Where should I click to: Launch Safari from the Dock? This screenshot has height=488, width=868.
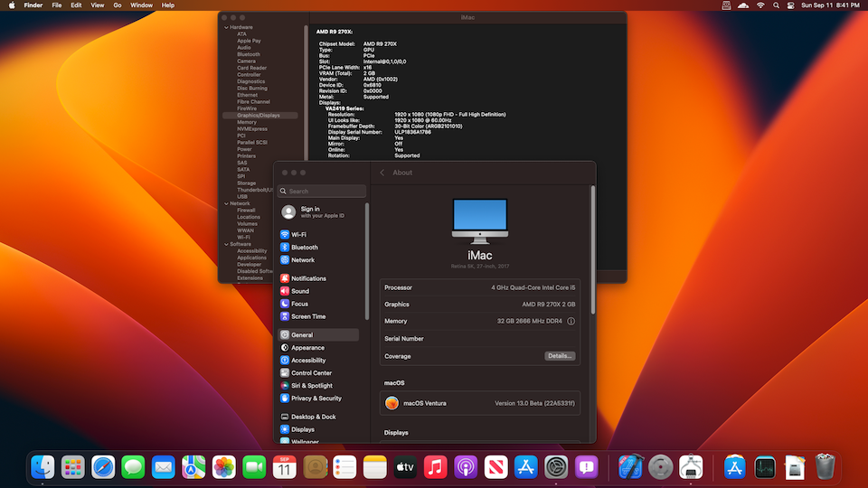103,467
